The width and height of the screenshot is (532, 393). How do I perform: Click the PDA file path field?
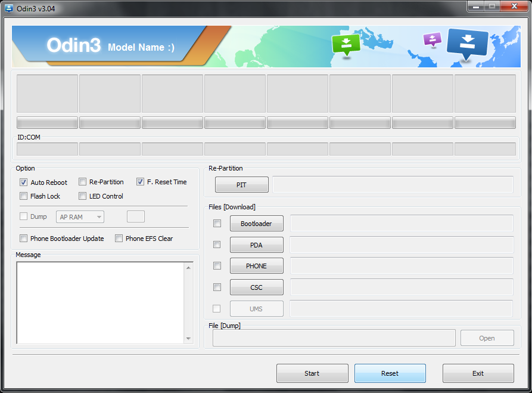[402, 245]
